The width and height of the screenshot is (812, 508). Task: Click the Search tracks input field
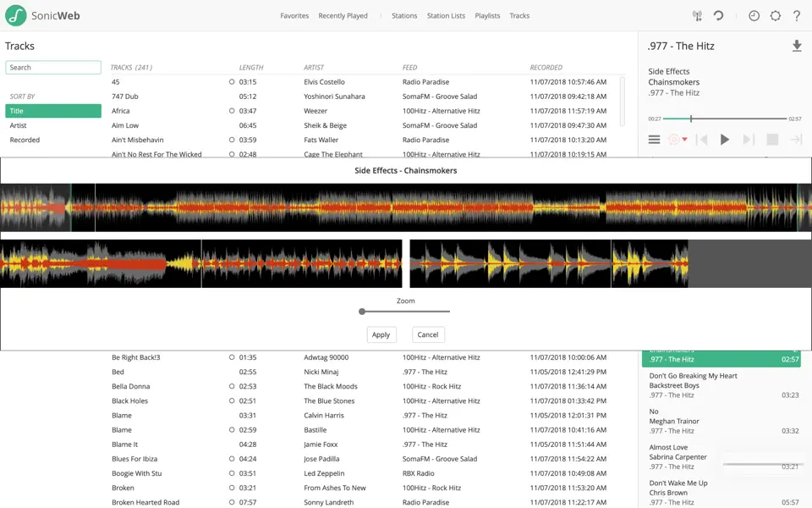click(53, 68)
